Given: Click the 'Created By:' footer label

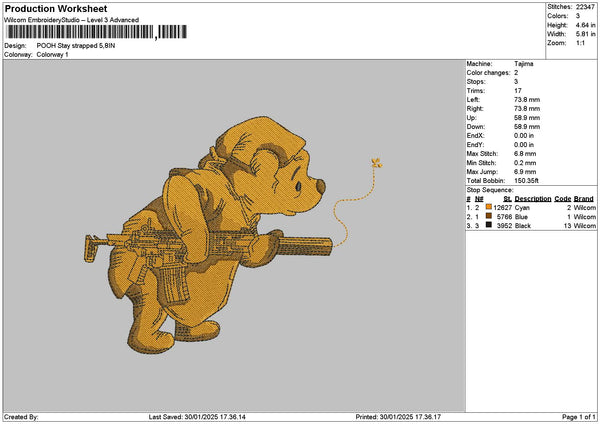Looking at the screenshot, I should pos(21,417).
